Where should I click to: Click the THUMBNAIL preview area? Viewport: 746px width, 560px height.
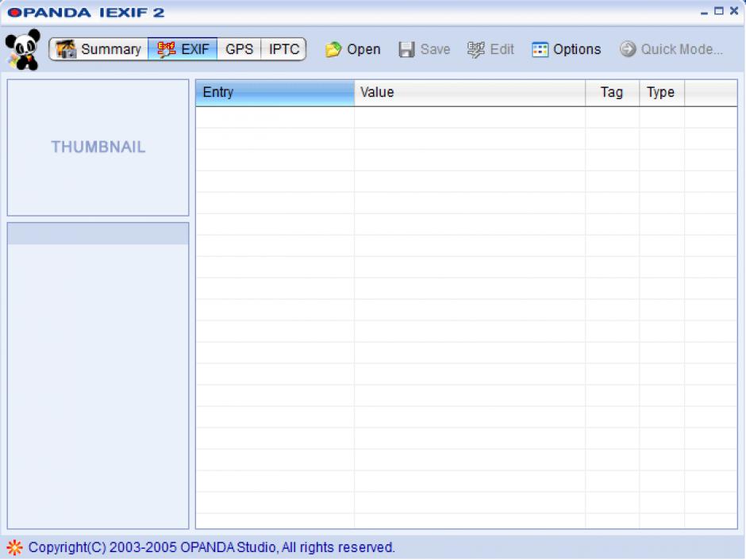tap(98, 148)
